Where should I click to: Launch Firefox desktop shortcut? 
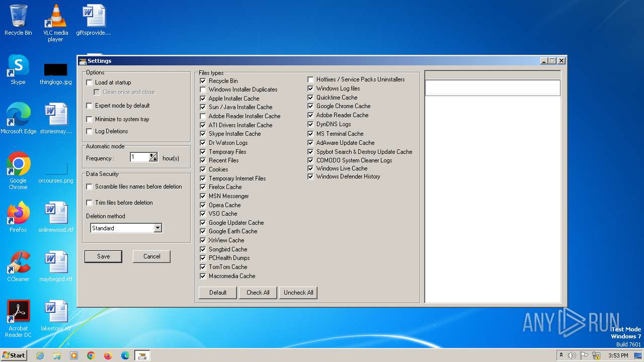18,217
